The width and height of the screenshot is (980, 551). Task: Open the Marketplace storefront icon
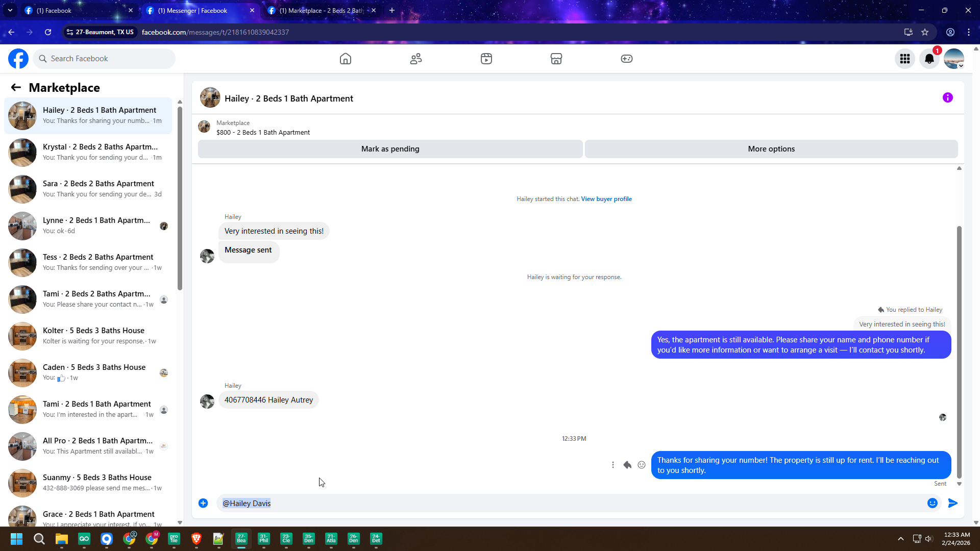click(556, 59)
